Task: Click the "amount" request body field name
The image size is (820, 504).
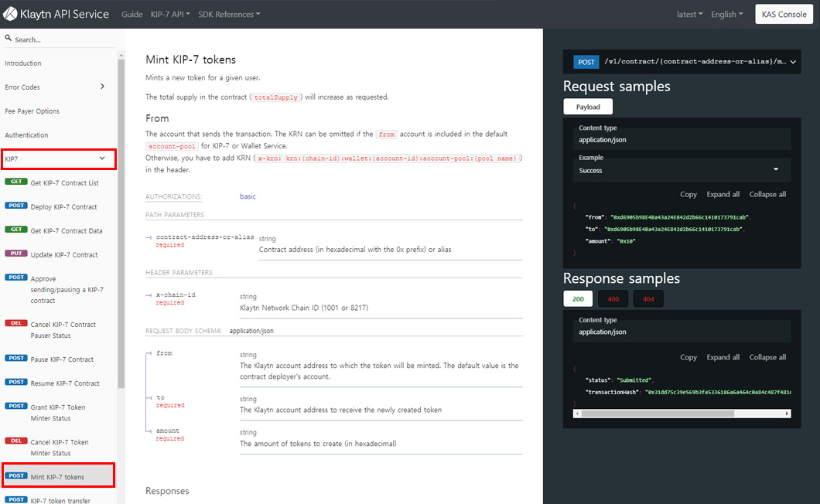Action: pyautogui.click(x=168, y=431)
